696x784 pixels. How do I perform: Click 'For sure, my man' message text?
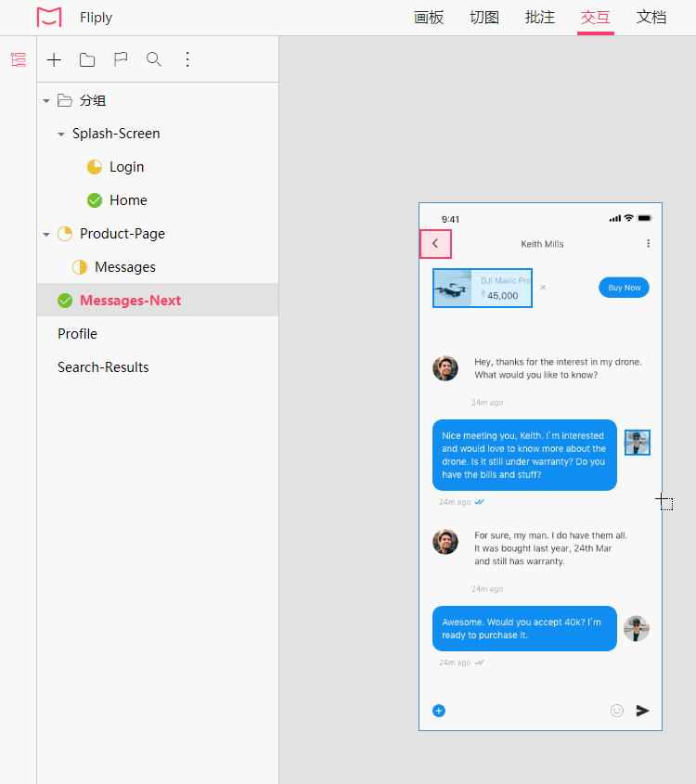coord(550,548)
